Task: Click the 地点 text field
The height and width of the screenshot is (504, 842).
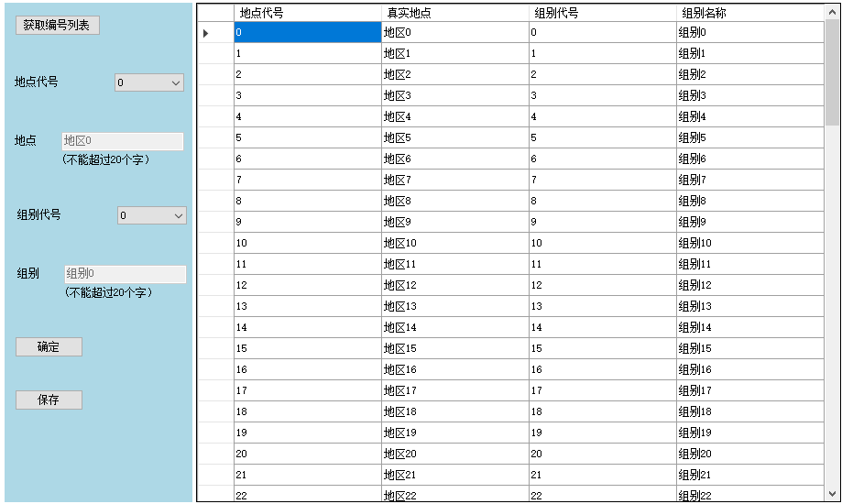Action: point(122,141)
